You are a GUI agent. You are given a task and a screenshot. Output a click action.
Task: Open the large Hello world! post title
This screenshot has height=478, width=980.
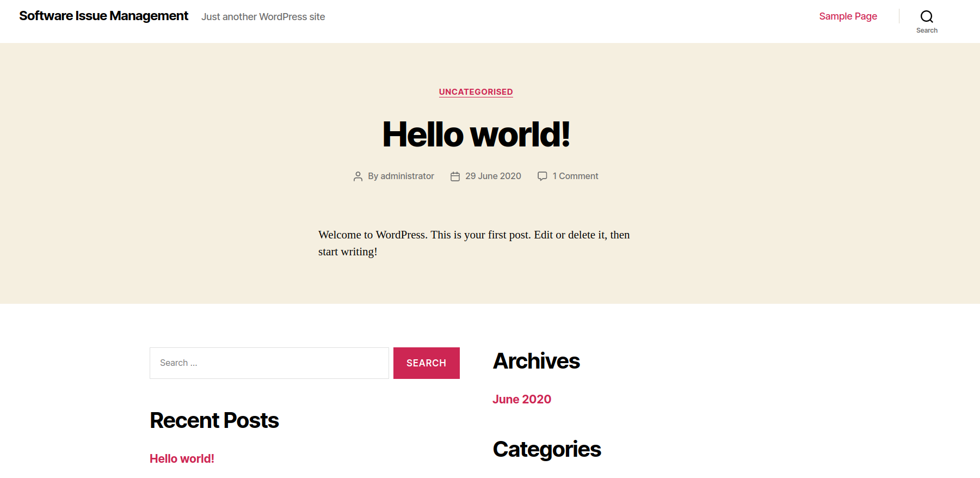476,134
